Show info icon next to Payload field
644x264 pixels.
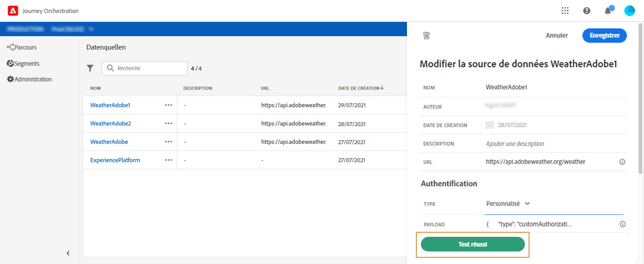[622, 224]
